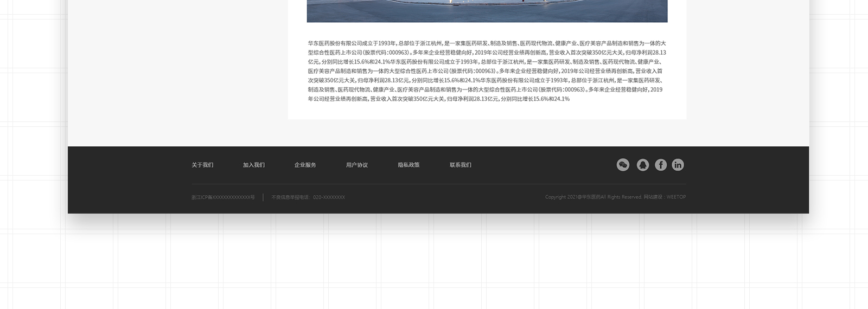
Task: Click the 浙江ICP备 registration number
Action: [x=223, y=197]
